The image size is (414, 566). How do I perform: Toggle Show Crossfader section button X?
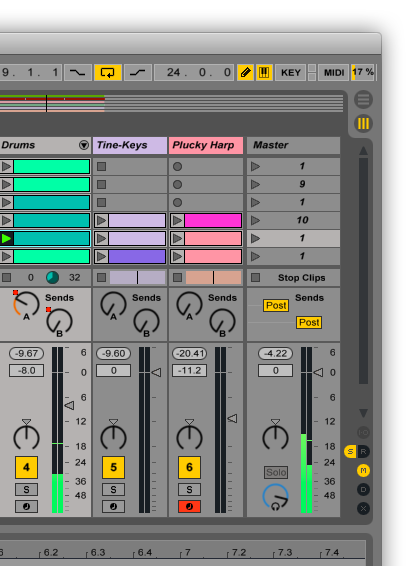pyautogui.click(x=363, y=509)
